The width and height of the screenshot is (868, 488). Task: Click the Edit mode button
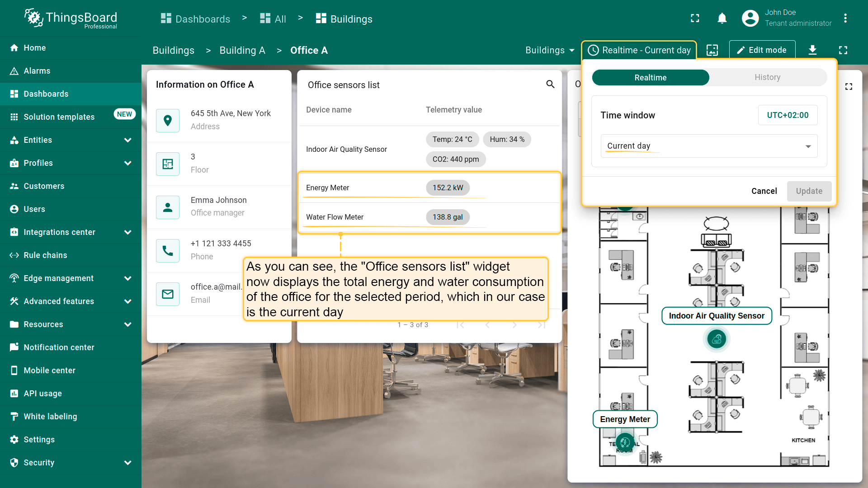coord(762,50)
